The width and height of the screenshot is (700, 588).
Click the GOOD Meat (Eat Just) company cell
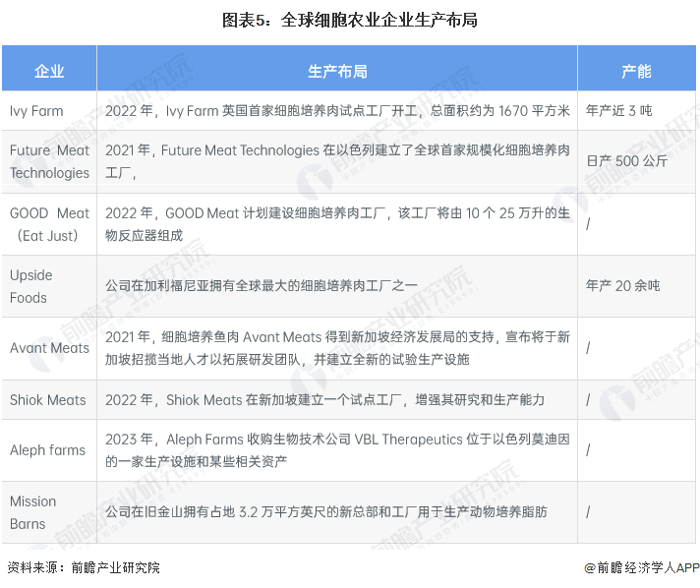click(x=49, y=224)
